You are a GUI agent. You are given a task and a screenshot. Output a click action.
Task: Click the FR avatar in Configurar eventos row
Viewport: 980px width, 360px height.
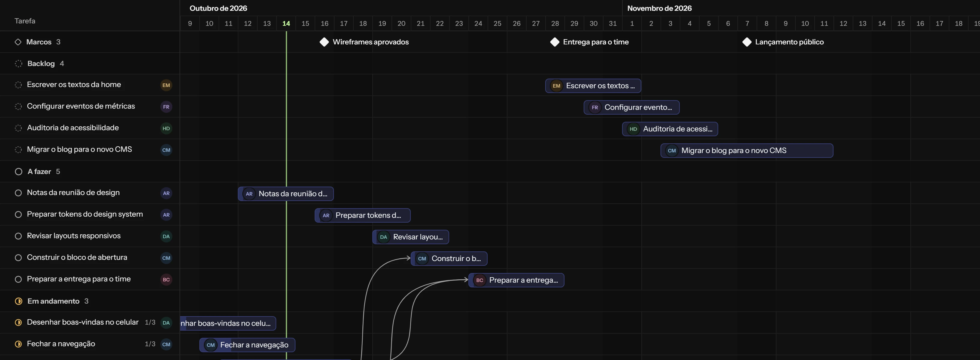click(166, 107)
